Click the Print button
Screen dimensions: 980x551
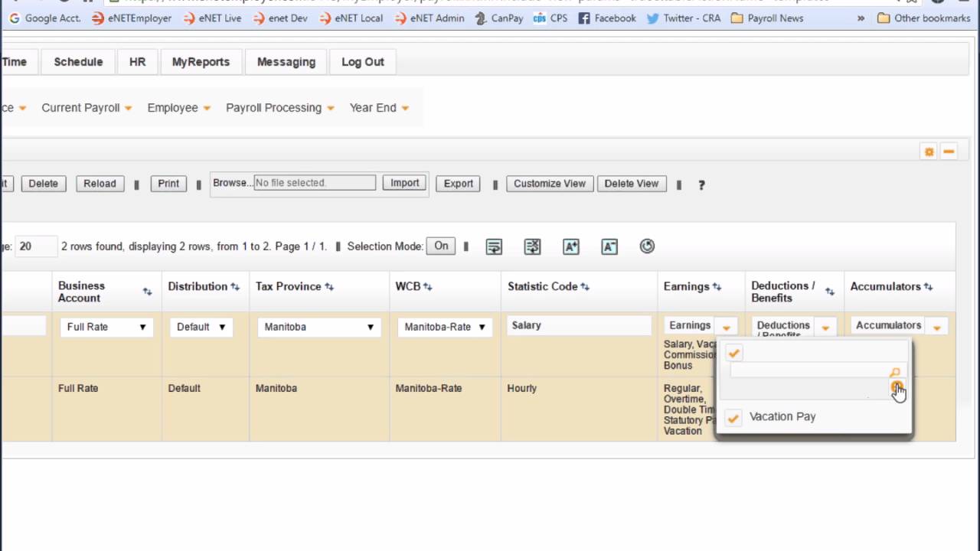pos(168,184)
